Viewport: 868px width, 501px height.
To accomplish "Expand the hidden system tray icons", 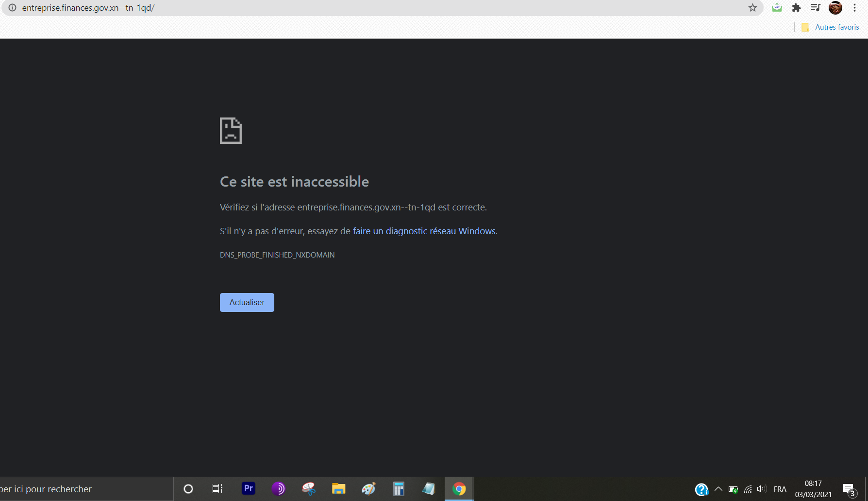I will click(718, 489).
